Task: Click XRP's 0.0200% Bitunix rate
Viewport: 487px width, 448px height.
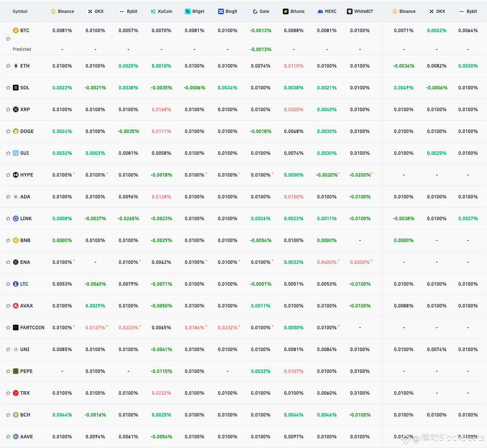Action: (x=294, y=109)
